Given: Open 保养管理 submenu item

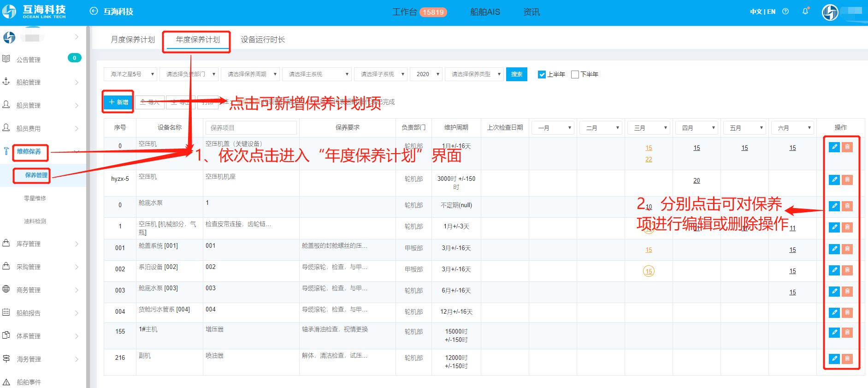Looking at the screenshot, I should point(36,175).
